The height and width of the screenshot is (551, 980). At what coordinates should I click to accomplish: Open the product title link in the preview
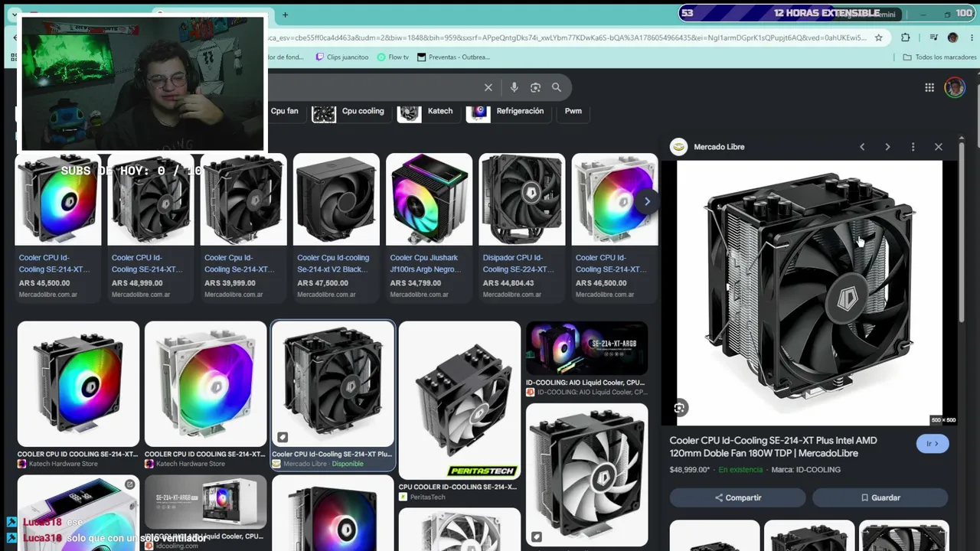[773, 447]
